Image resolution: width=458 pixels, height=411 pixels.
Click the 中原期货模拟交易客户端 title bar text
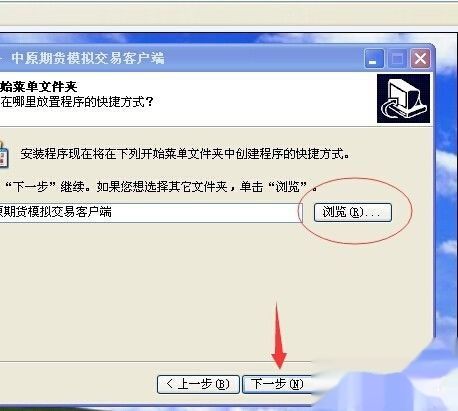[88, 58]
